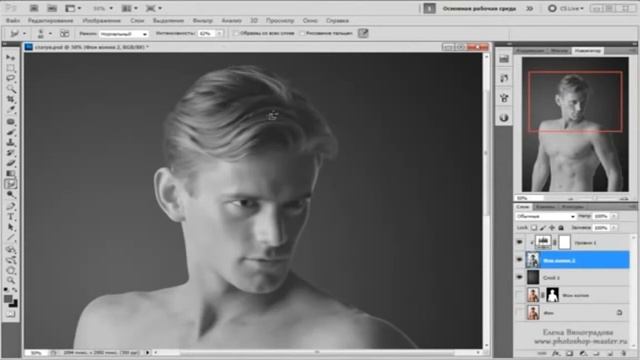Select the Move tool
640x360 pixels.
[11, 57]
